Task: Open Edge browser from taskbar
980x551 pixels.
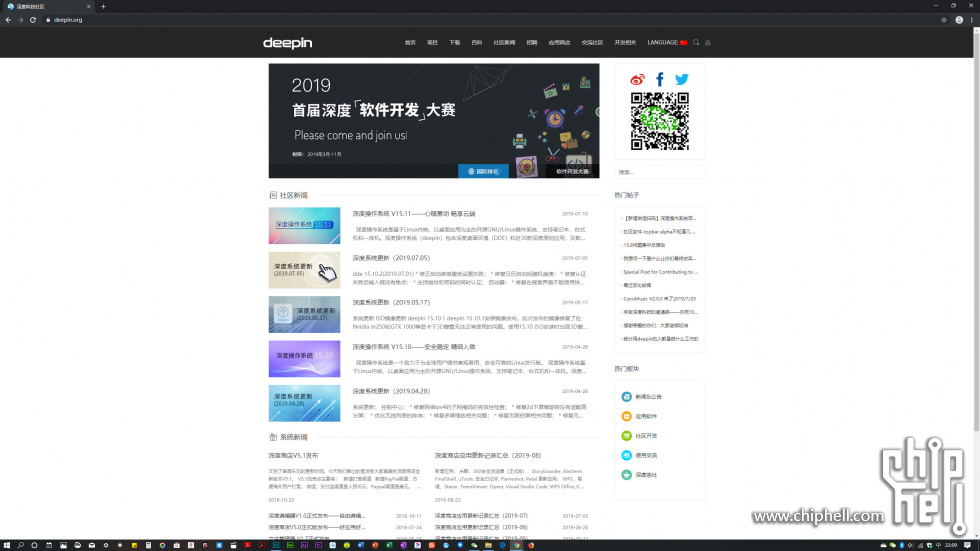Action: click(502, 545)
